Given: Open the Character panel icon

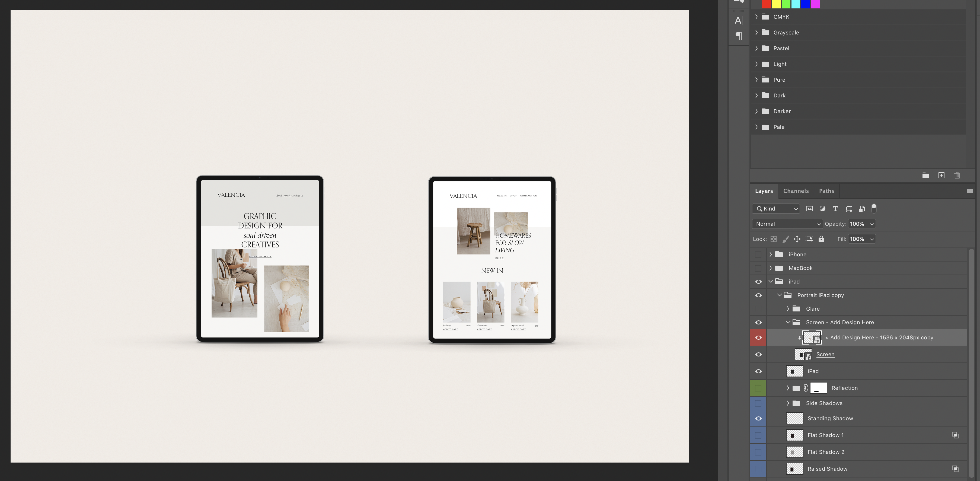Looking at the screenshot, I should coord(738,21).
